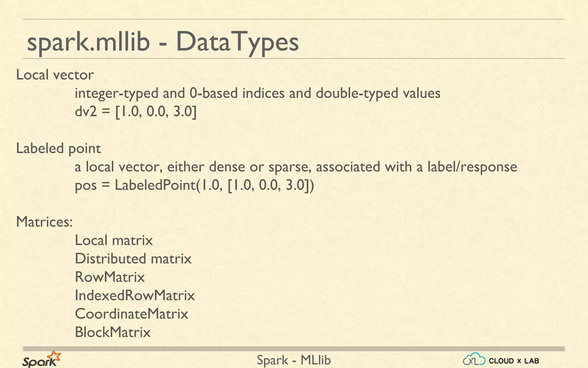Screen dimensions: 588x368
Task: Click the local vector dense or sparse description
Action: (x=296, y=167)
